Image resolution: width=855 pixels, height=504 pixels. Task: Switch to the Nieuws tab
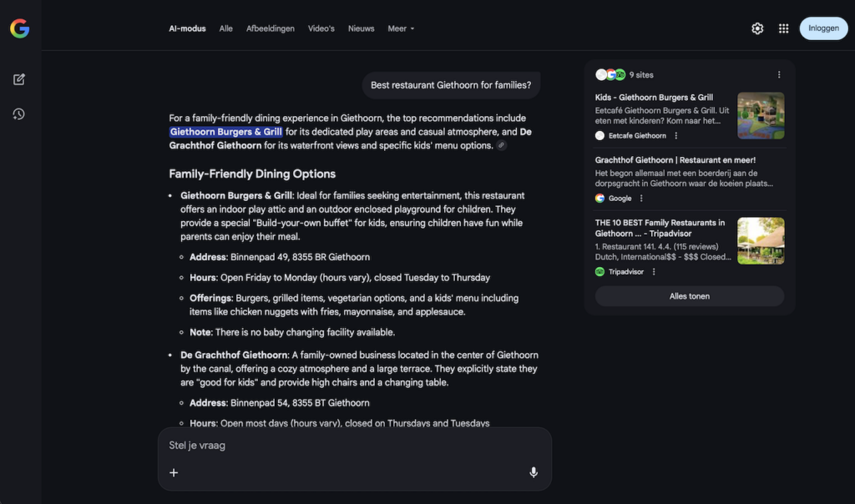tap(361, 28)
